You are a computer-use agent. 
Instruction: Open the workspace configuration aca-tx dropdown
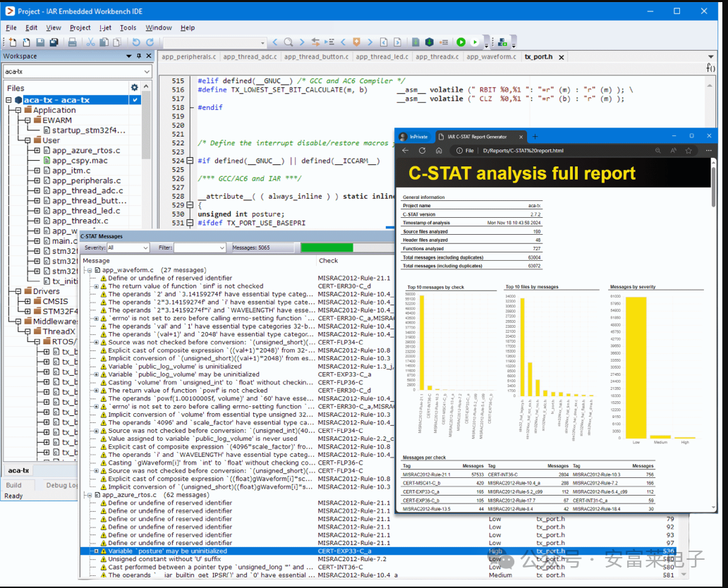(147, 71)
